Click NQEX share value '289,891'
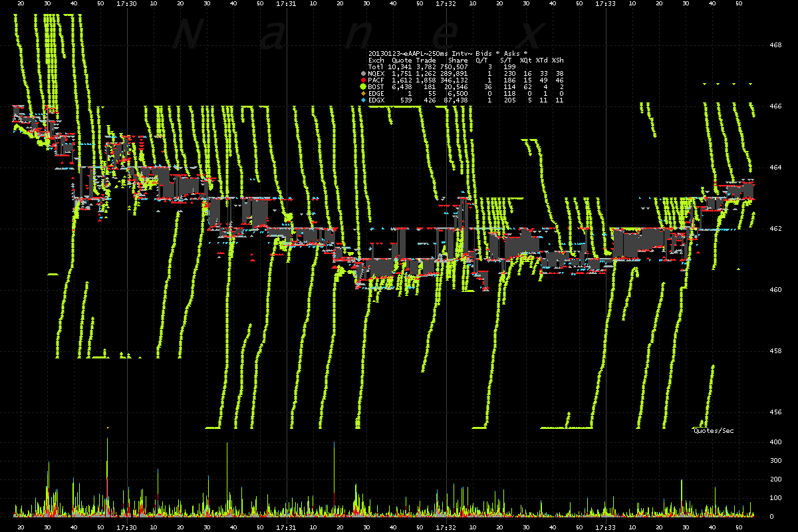Viewport: 798px width, 532px height. (454, 74)
